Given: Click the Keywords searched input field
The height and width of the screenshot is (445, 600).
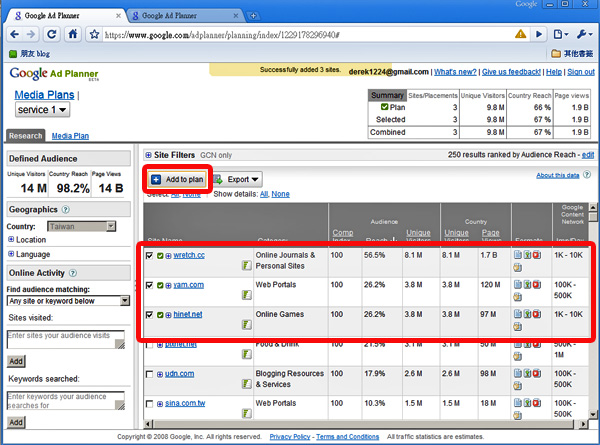Looking at the screenshot, I should pos(66,401).
